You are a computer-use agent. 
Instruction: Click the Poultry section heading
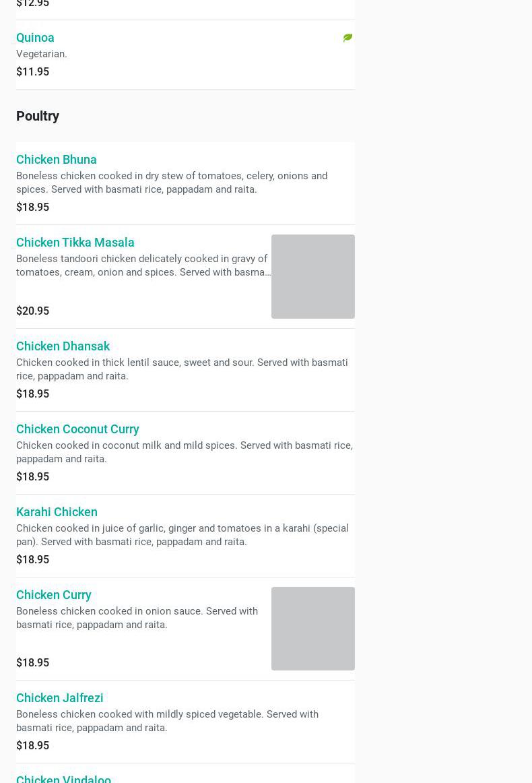click(x=38, y=116)
